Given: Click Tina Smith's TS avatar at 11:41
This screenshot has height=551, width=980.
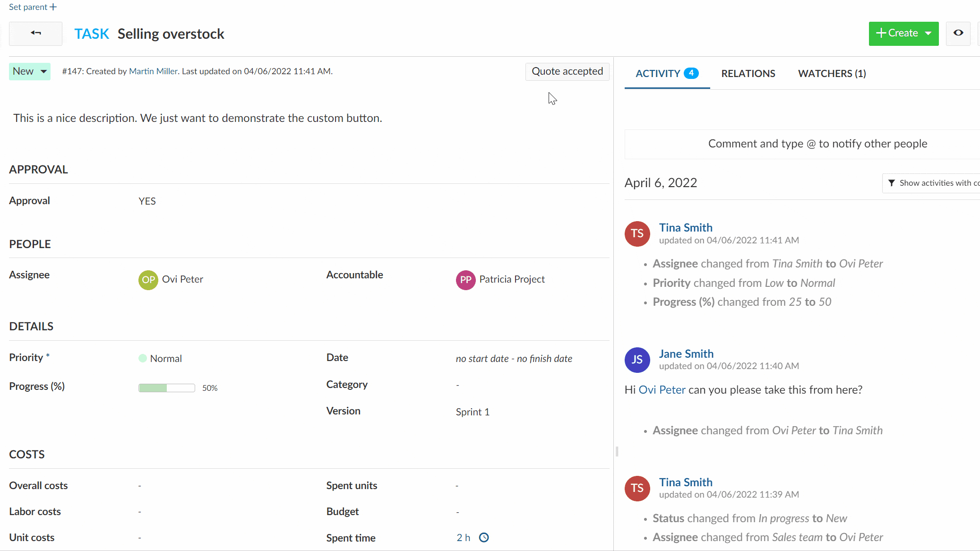Looking at the screenshot, I should [637, 233].
